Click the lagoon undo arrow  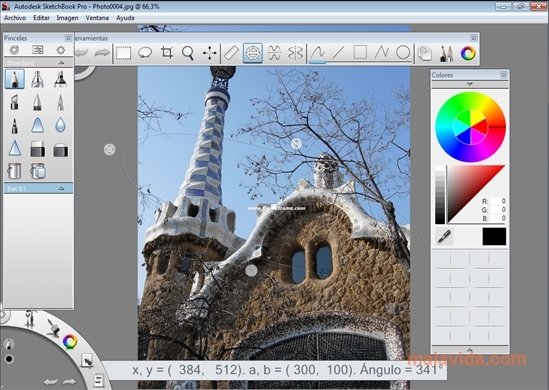pos(51,382)
